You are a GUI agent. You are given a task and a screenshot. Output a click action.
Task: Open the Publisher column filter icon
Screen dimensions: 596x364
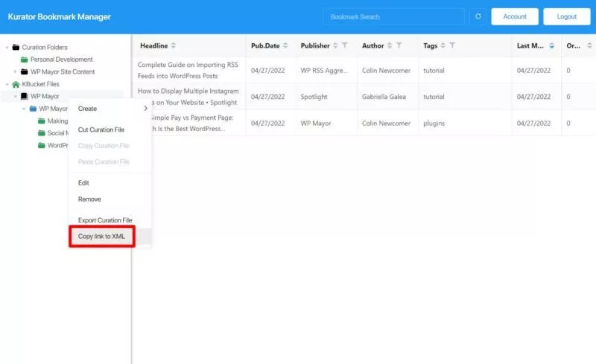(x=344, y=45)
